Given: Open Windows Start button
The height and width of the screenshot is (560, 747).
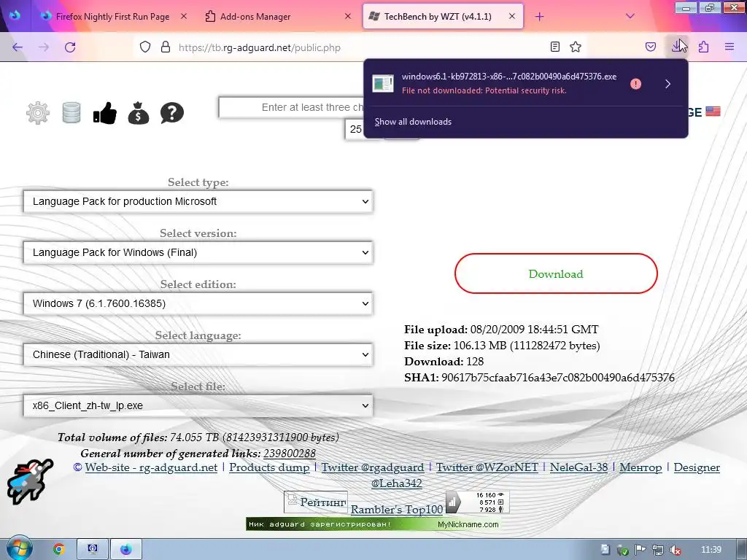Looking at the screenshot, I should point(19,549).
